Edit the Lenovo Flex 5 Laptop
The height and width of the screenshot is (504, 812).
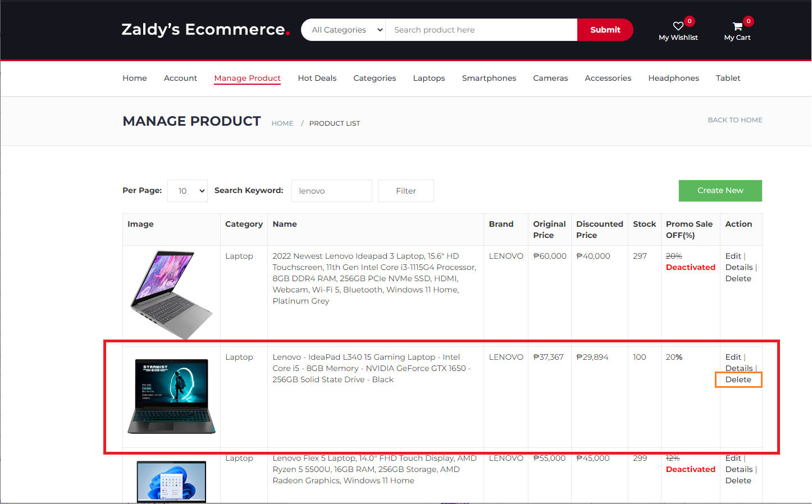tap(733, 457)
